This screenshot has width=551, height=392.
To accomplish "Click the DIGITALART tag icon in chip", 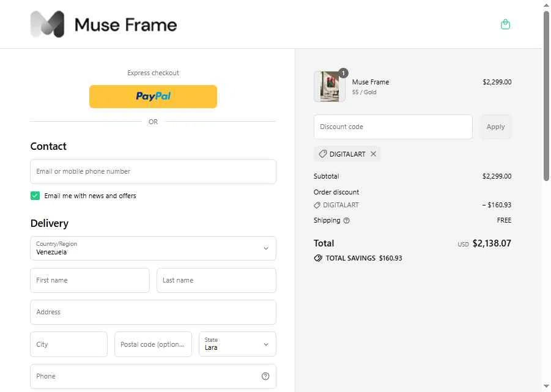I will point(322,154).
